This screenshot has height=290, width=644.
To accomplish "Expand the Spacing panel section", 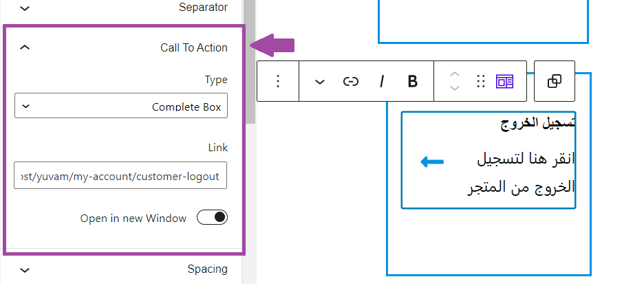I will [123, 269].
